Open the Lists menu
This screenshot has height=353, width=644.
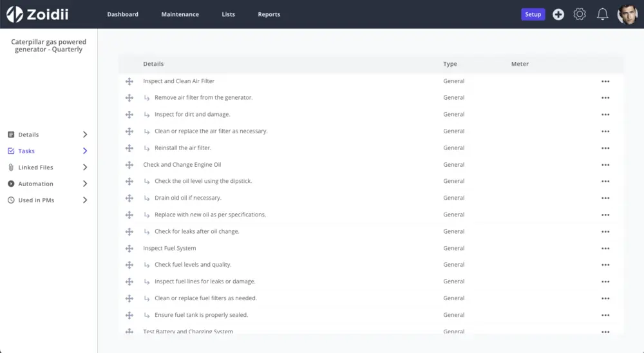tap(229, 14)
